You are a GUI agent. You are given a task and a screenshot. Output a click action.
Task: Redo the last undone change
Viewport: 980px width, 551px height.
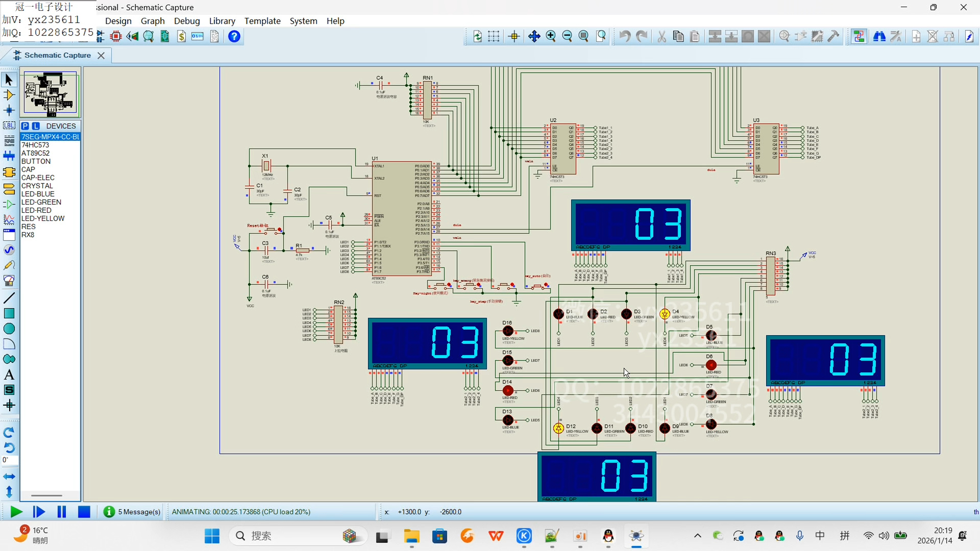[642, 36]
